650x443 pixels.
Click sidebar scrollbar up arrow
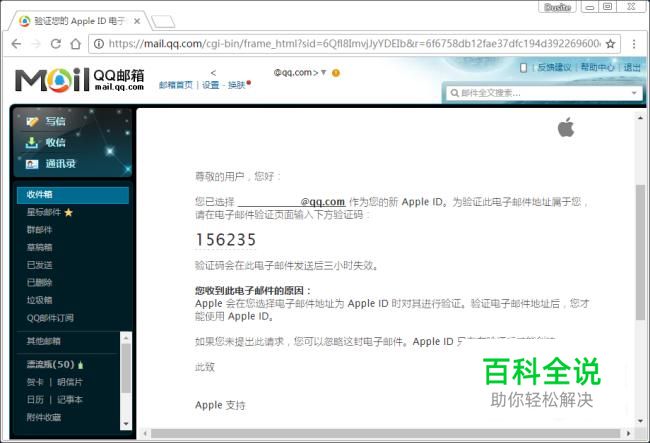126,338
